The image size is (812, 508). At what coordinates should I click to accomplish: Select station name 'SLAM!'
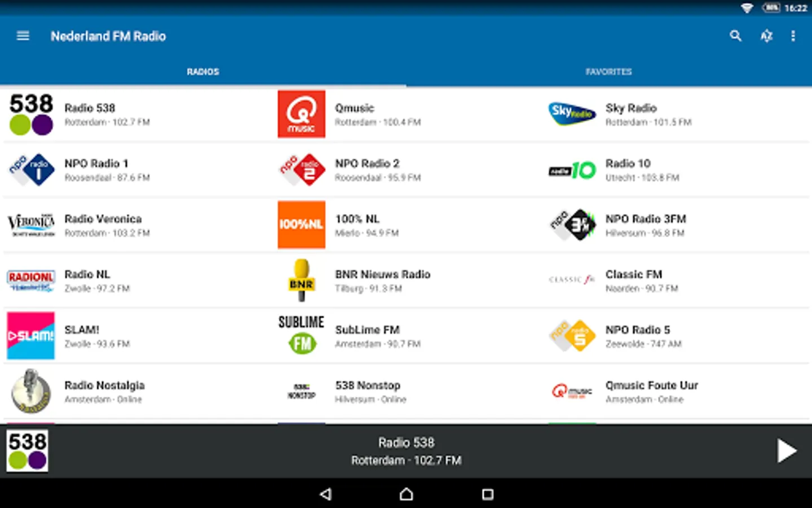click(82, 330)
